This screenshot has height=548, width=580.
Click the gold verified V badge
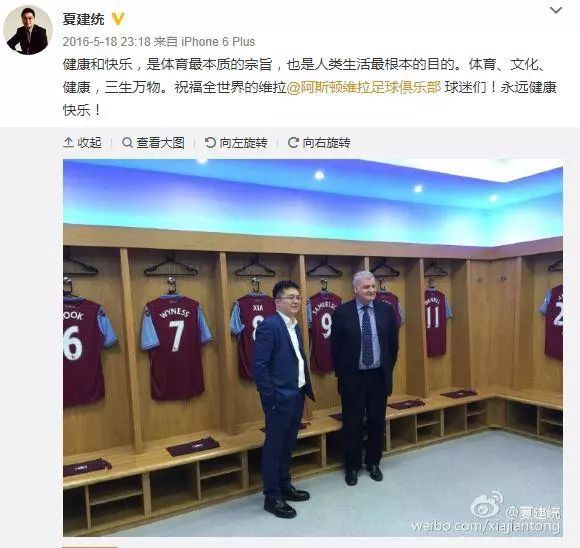tap(118, 19)
